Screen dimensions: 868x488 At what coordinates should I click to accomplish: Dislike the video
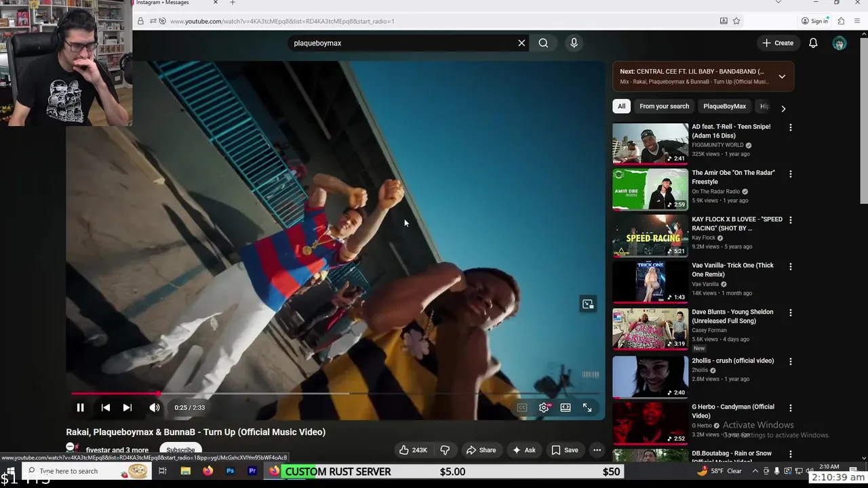[445, 450]
